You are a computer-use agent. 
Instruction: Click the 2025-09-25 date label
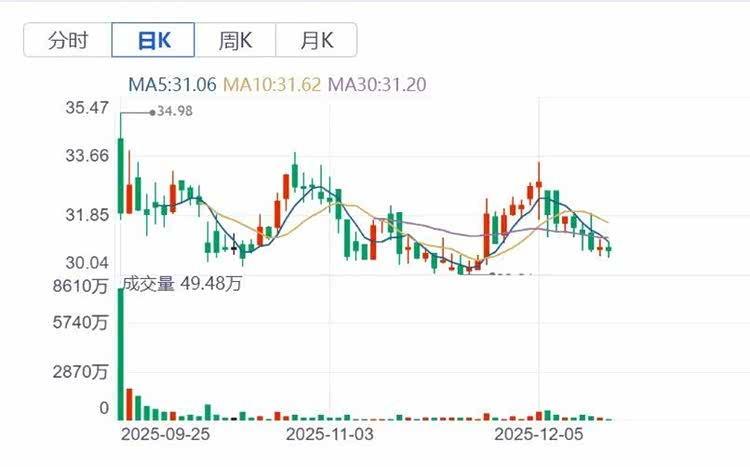(165, 434)
